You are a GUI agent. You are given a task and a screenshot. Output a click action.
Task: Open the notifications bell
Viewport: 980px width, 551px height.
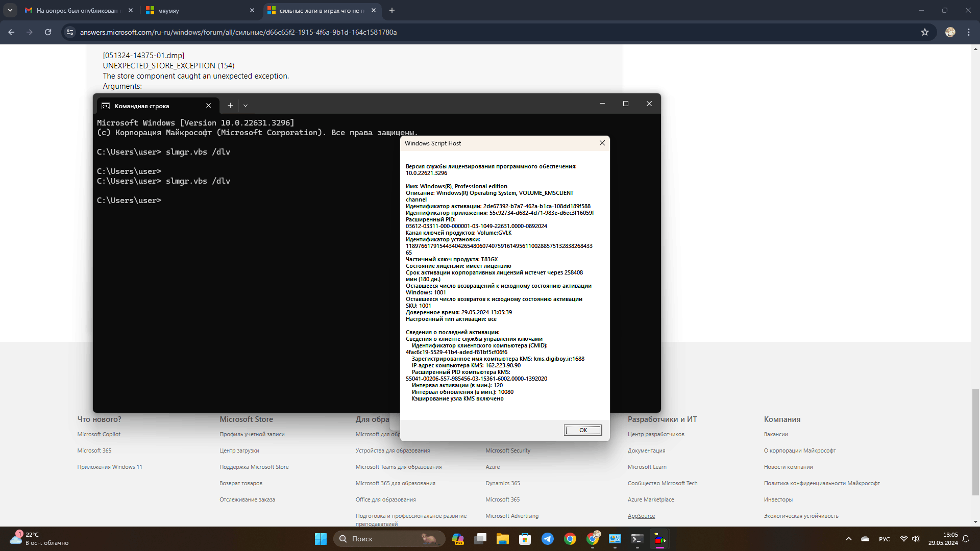(x=966, y=539)
